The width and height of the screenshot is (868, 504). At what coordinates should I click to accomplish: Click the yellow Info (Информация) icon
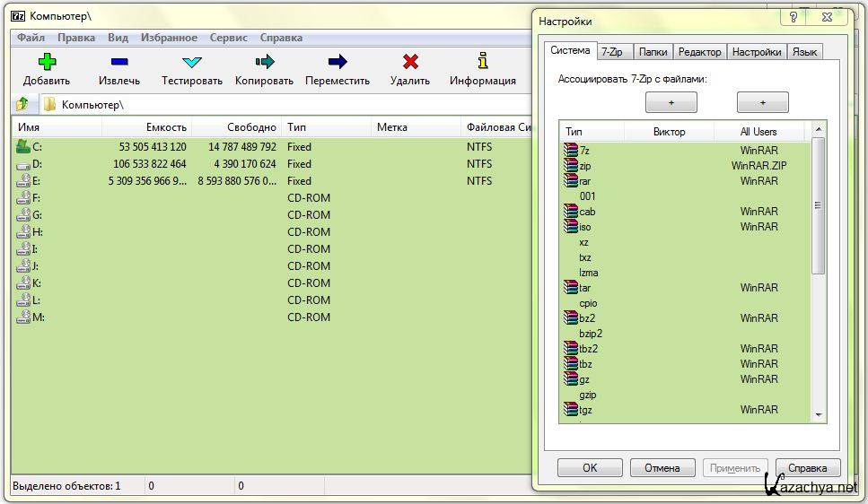point(483,62)
